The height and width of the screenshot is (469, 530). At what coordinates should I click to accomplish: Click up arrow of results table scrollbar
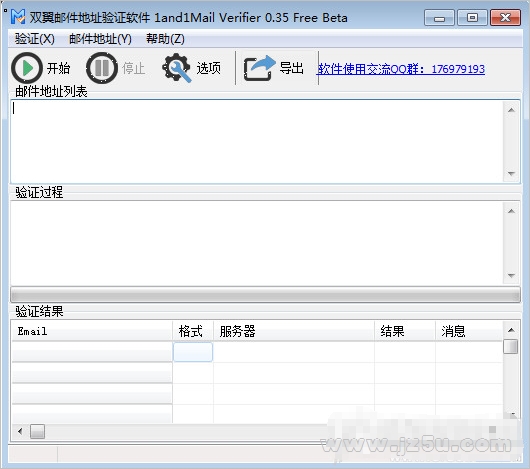coord(511,330)
